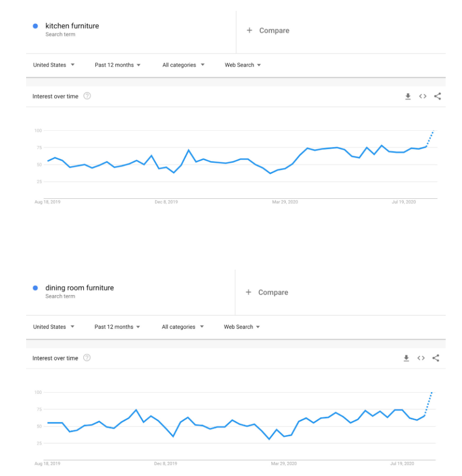Open Web Search dropdown in top panel
This screenshot has height=476, width=462.
pos(243,65)
